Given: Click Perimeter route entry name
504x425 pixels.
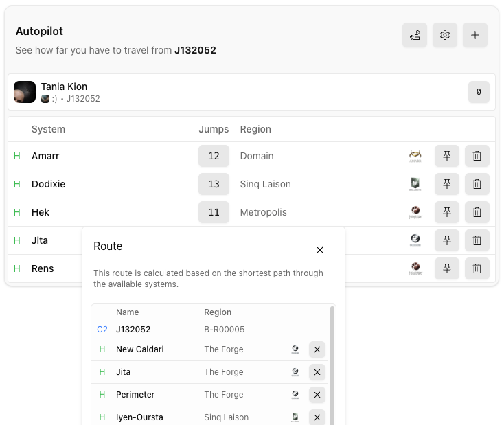Looking at the screenshot, I should (x=135, y=395).
